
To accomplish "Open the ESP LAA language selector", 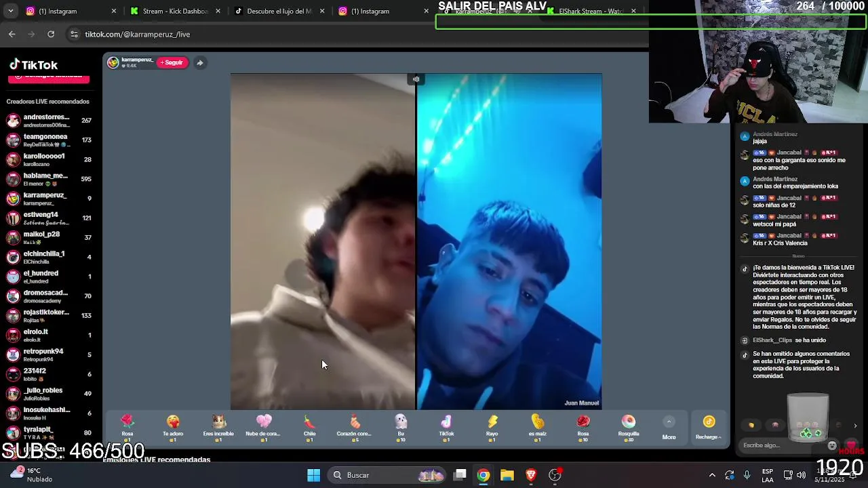I will coord(768,475).
